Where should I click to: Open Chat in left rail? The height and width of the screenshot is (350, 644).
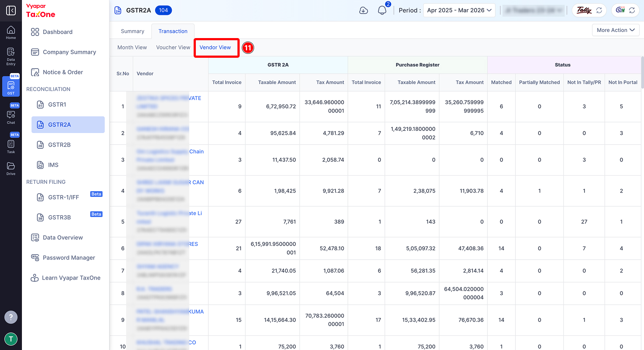click(11, 116)
